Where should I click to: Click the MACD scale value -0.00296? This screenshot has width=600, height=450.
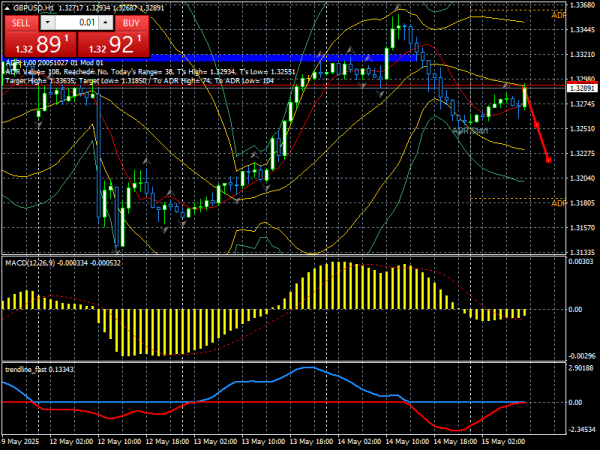[x=582, y=356]
